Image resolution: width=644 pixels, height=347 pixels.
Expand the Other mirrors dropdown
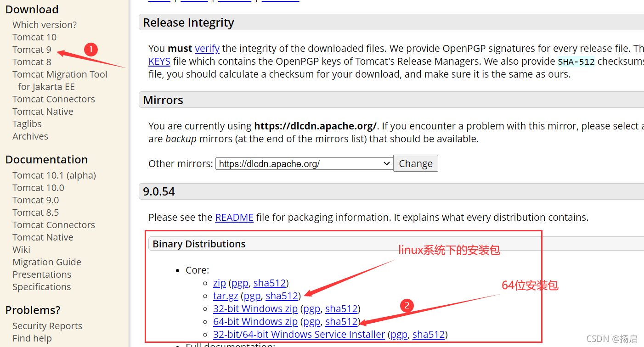(304, 163)
